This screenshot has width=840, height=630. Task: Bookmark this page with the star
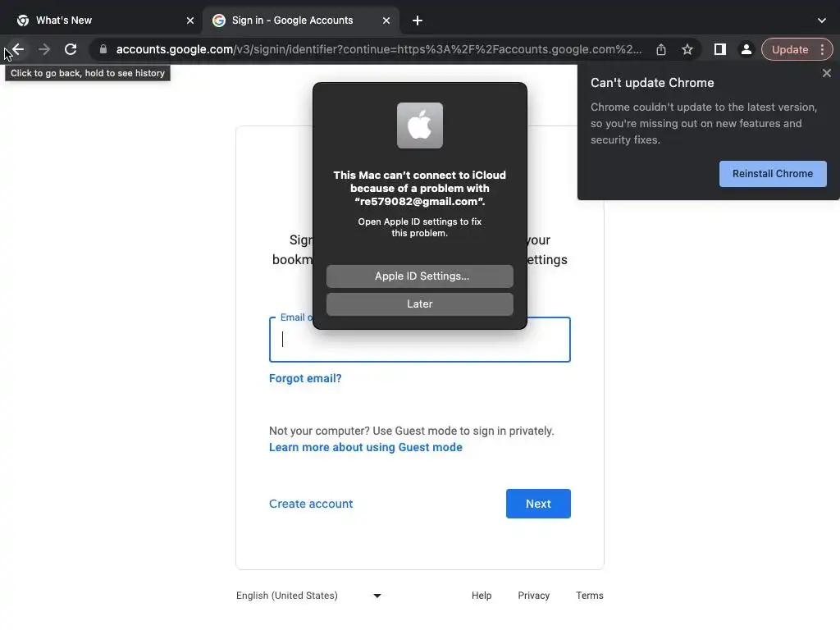(x=687, y=50)
